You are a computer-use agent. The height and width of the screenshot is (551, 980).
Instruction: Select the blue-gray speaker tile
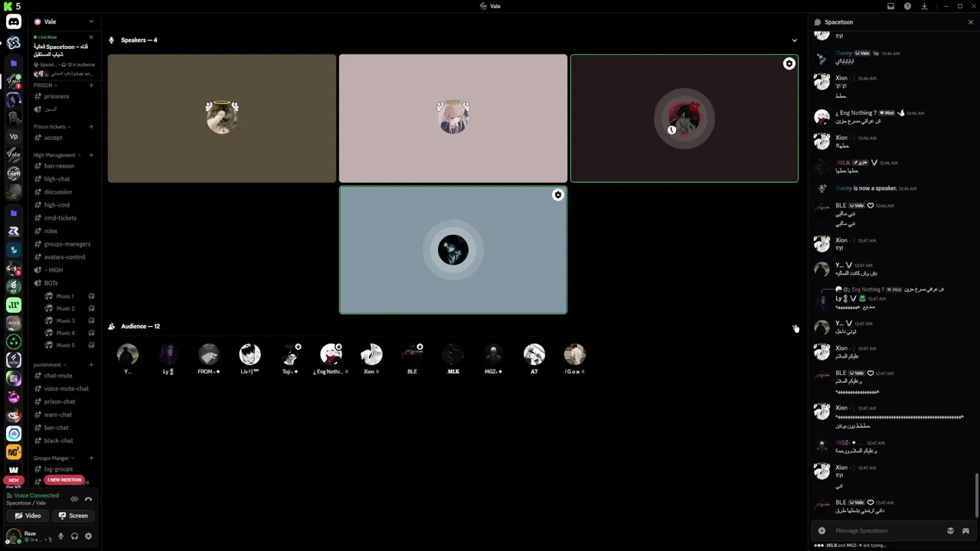(453, 250)
